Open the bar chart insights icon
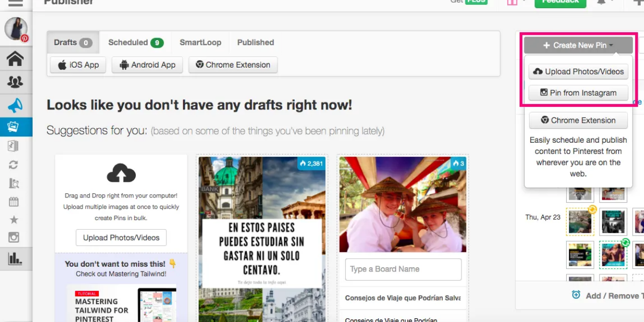644x322 pixels. tap(15, 259)
